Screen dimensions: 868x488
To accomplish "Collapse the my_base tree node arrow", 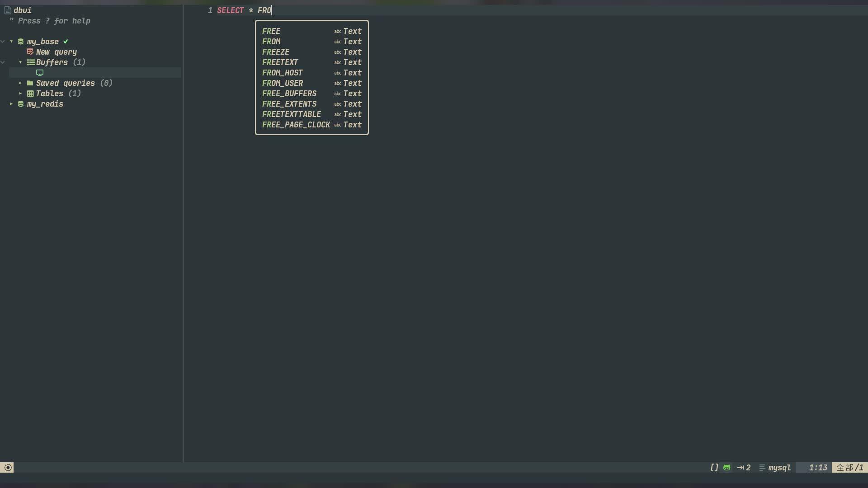I will point(11,42).
